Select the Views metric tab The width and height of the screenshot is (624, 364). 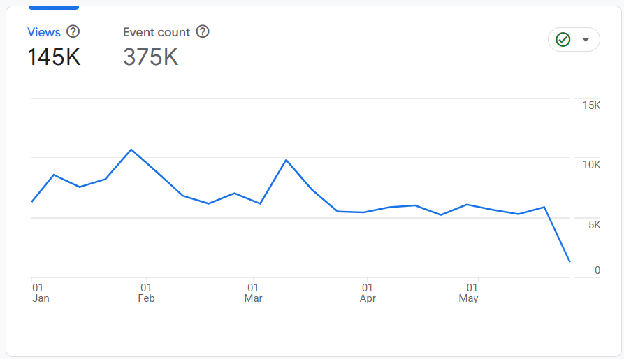pyautogui.click(x=43, y=32)
